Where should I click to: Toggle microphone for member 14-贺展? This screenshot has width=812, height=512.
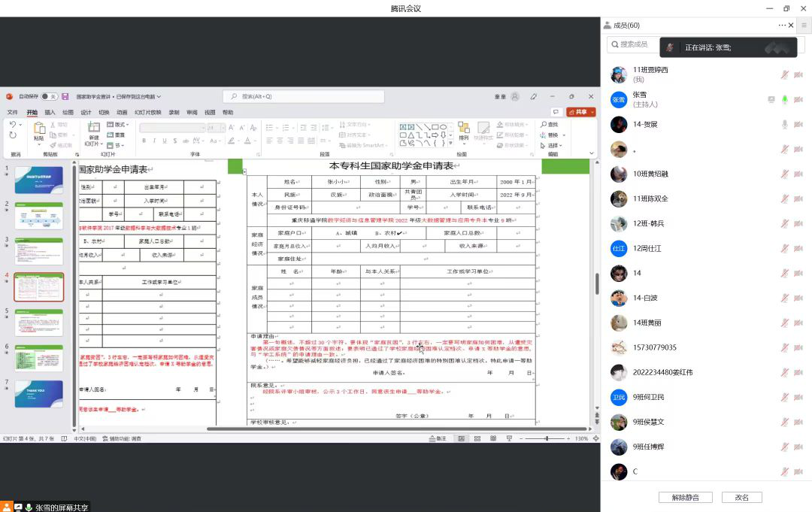click(x=784, y=124)
